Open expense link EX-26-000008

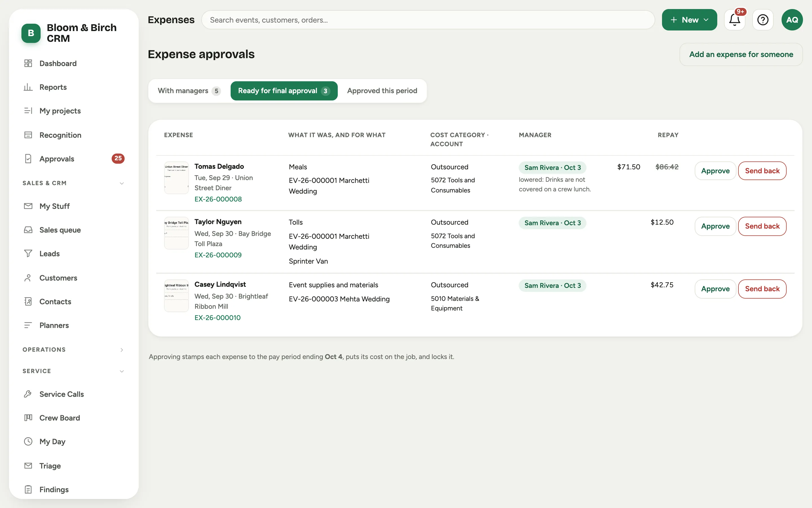click(218, 199)
